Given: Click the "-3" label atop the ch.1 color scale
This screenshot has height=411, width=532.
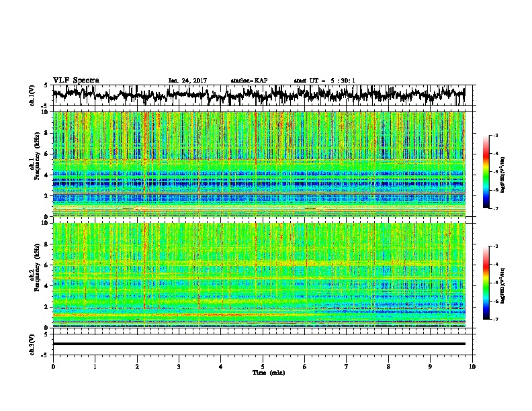Looking at the screenshot, I should pyautogui.click(x=495, y=136).
